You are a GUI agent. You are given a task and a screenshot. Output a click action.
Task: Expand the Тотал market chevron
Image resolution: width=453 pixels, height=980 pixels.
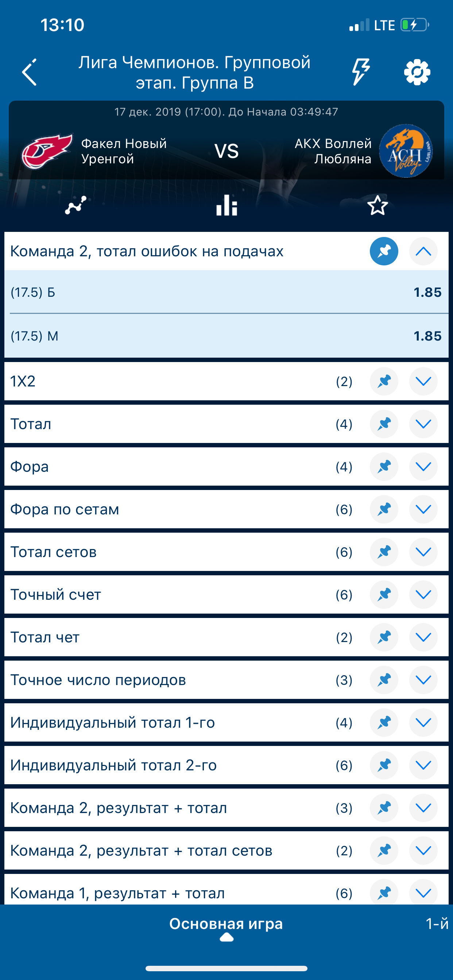pos(423,424)
